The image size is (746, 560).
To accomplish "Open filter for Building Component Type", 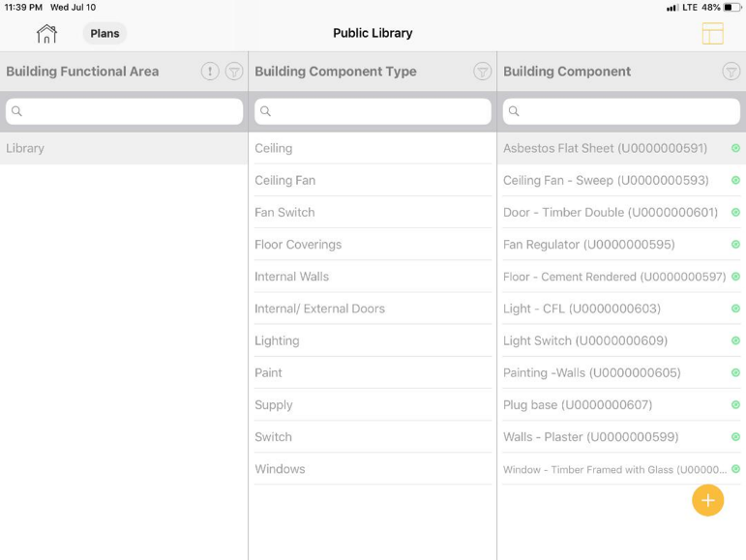I will [x=483, y=72].
